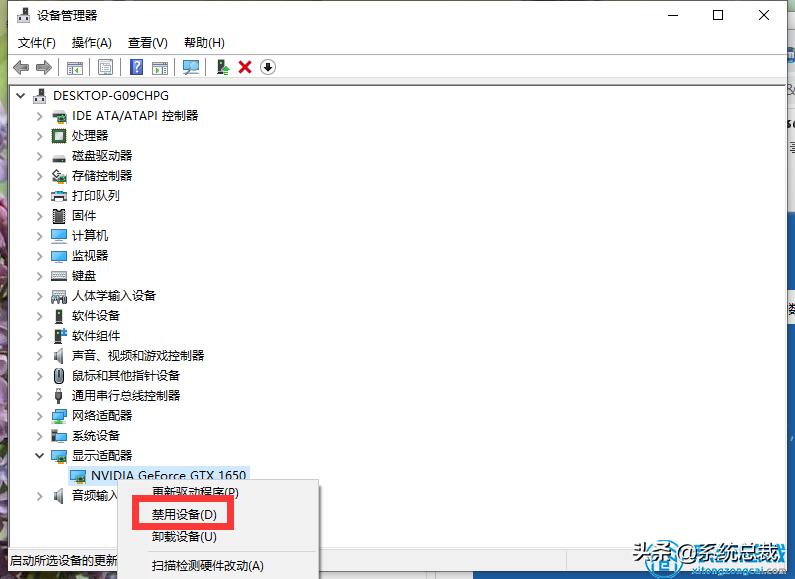Click the Device Manager title bar icon

(23, 16)
